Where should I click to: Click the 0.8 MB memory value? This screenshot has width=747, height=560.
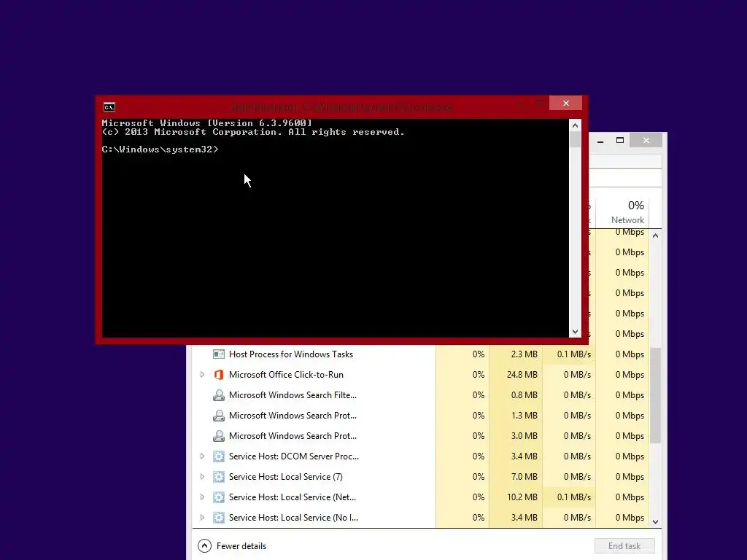pyautogui.click(x=524, y=395)
